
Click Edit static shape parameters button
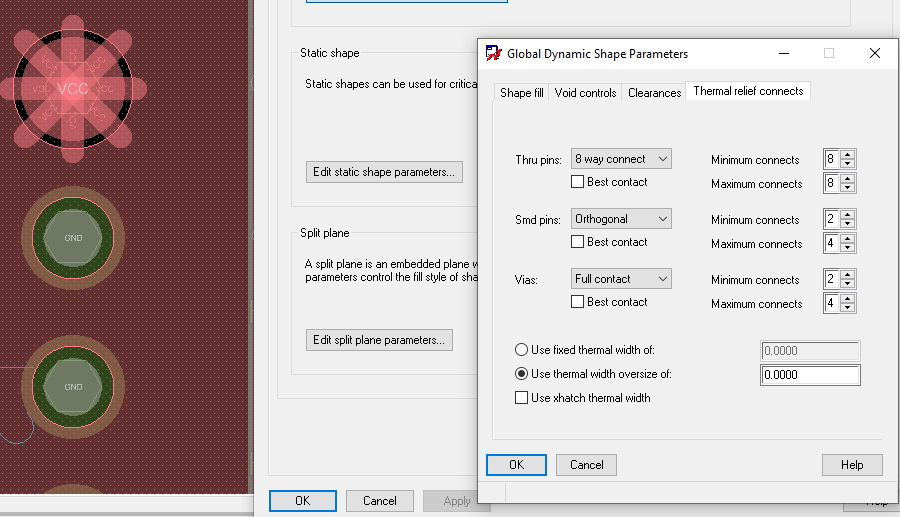[384, 172]
